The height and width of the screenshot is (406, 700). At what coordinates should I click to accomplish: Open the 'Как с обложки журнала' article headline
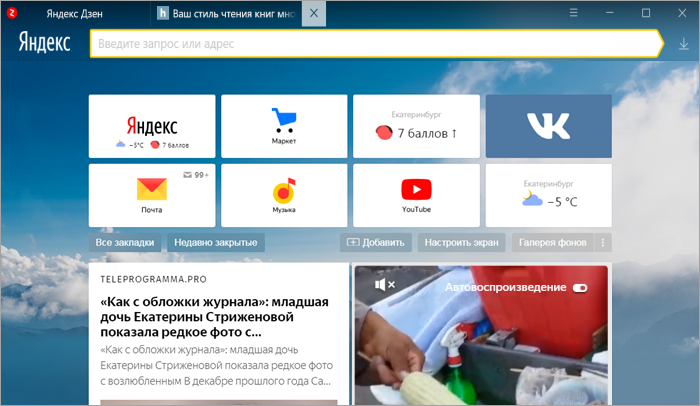[x=214, y=317]
